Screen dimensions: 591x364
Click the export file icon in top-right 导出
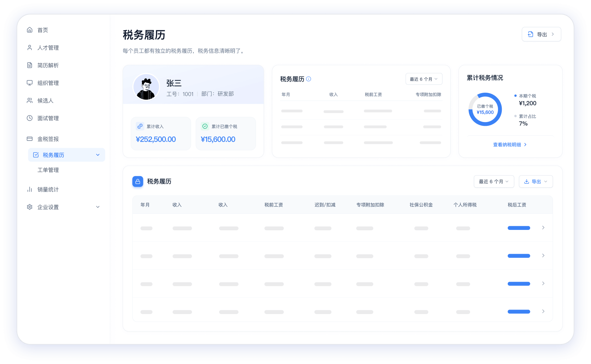tap(531, 34)
